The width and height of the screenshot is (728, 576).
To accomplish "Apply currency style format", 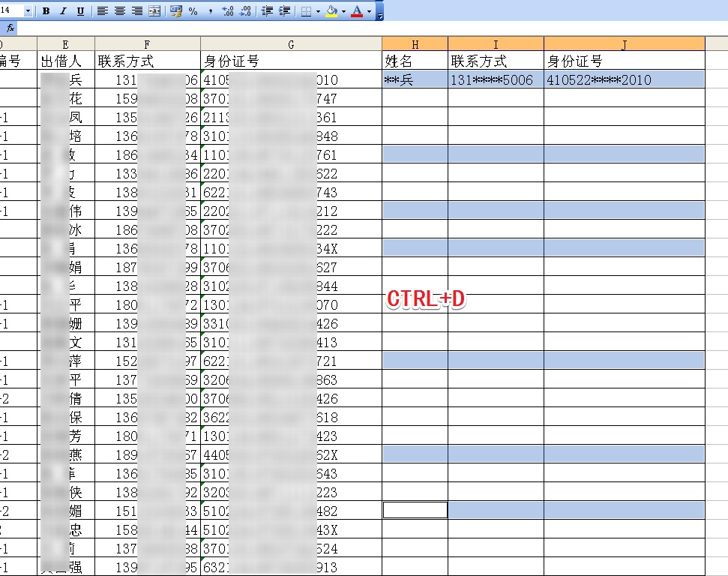I will tap(176, 11).
